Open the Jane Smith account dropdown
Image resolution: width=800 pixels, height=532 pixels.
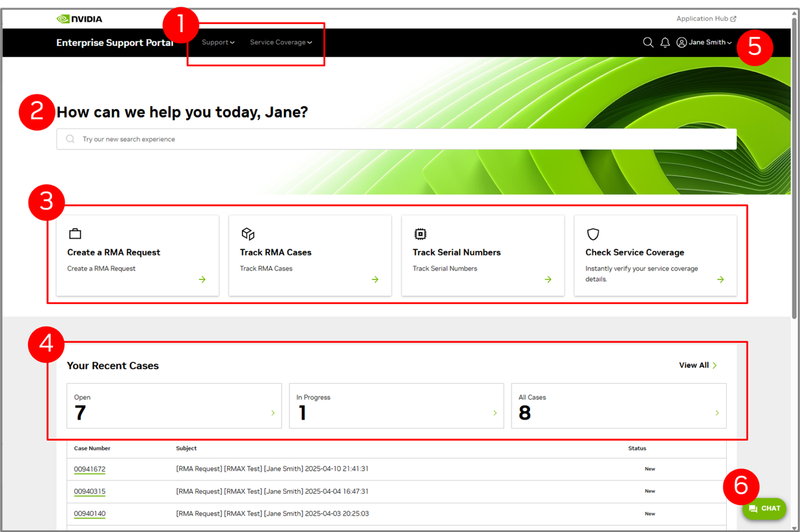[x=704, y=43]
